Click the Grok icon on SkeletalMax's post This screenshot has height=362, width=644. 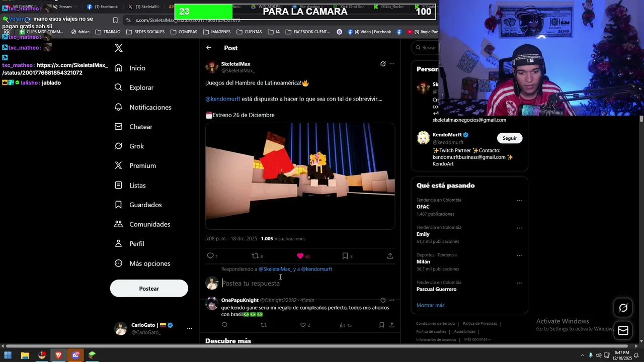(383, 64)
